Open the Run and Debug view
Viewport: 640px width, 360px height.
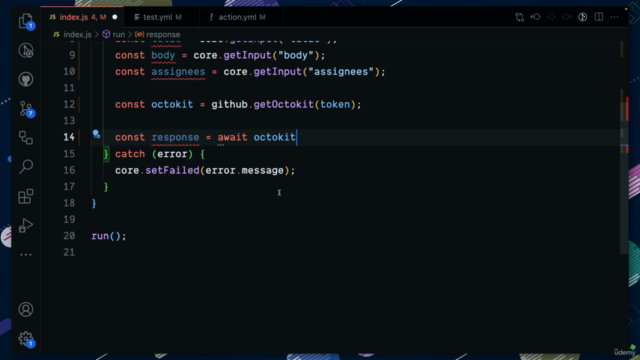[x=26, y=225]
